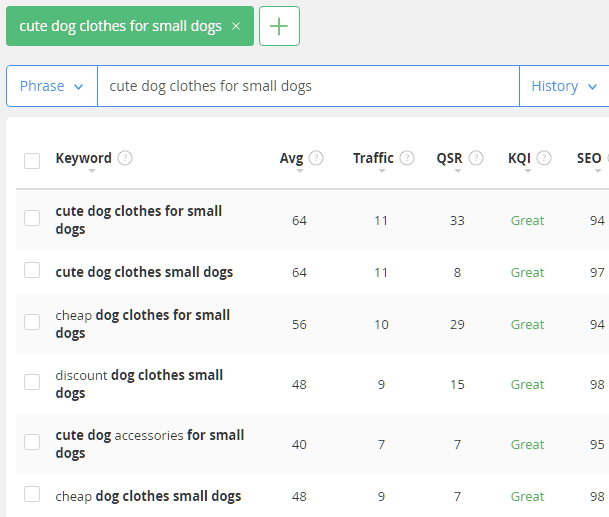This screenshot has width=609, height=517.
Task: Sort table by SEO column header
Action: (589, 158)
